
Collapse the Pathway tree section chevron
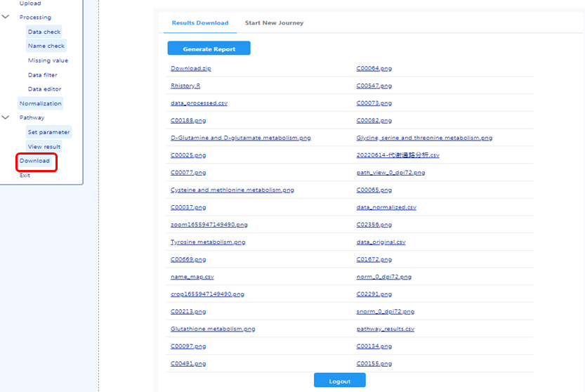pos(6,117)
